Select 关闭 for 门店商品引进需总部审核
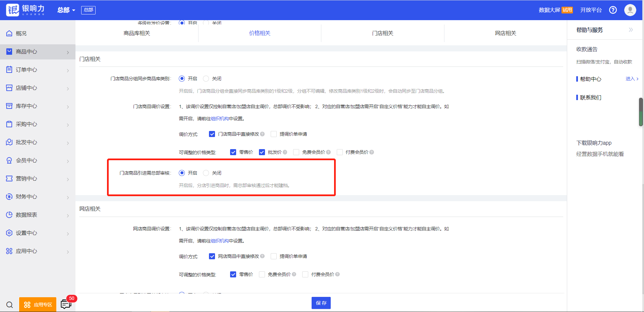 coord(206,173)
